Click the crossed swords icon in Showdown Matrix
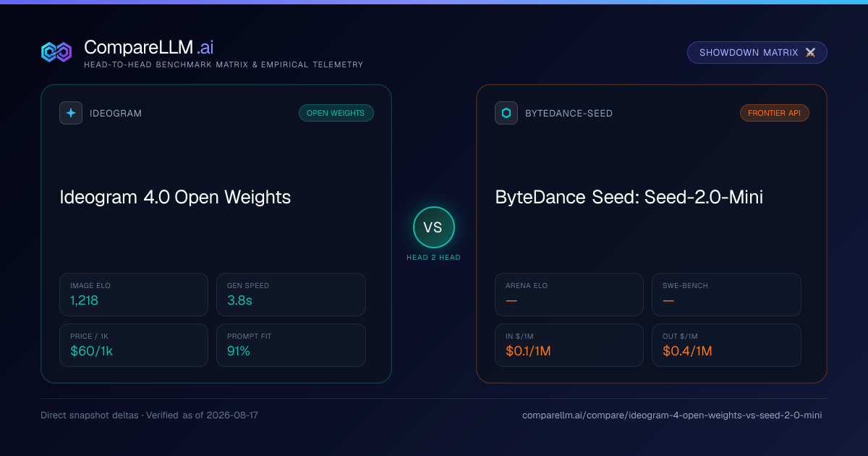The image size is (868, 456). (x=810, y=53)
